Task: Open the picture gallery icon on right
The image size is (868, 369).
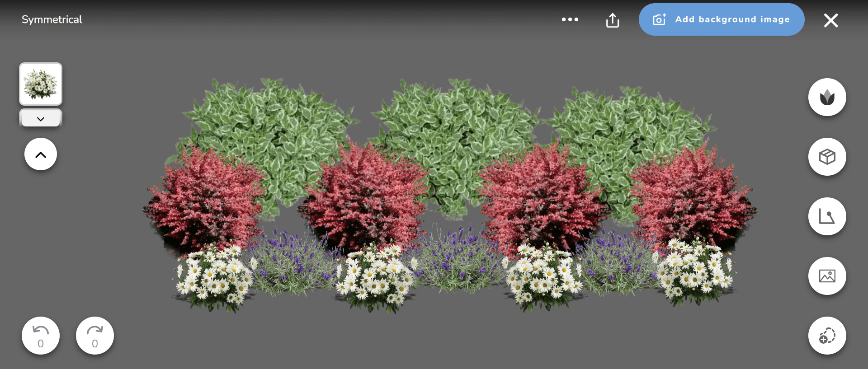Action: click(827, 276)
